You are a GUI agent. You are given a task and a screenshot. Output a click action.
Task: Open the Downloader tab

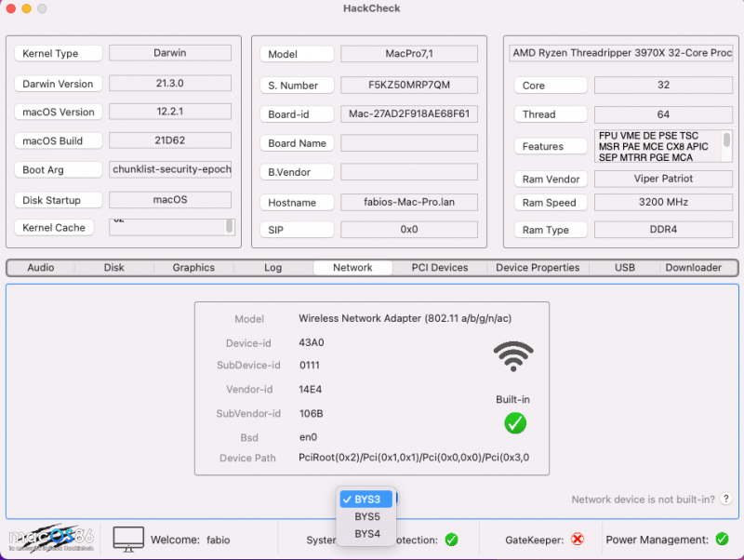pyautogui.click(x=693, y=268)
